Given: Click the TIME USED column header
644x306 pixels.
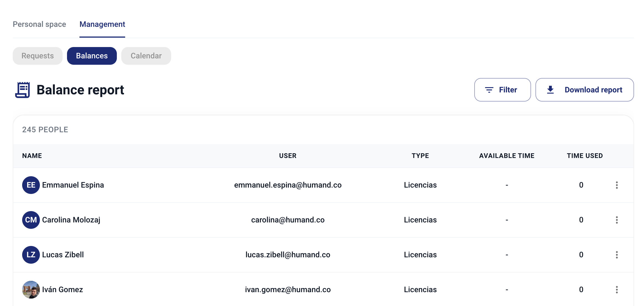Looking at the screenshot, I should (585, 156).
